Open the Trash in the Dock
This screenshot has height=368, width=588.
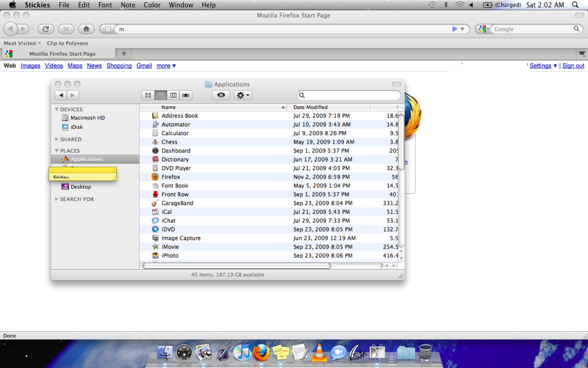(425, 353)
